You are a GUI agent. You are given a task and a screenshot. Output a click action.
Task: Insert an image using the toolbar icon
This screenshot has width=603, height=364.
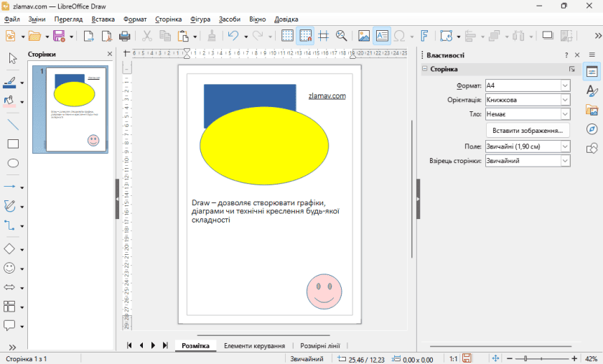(363, 35)
